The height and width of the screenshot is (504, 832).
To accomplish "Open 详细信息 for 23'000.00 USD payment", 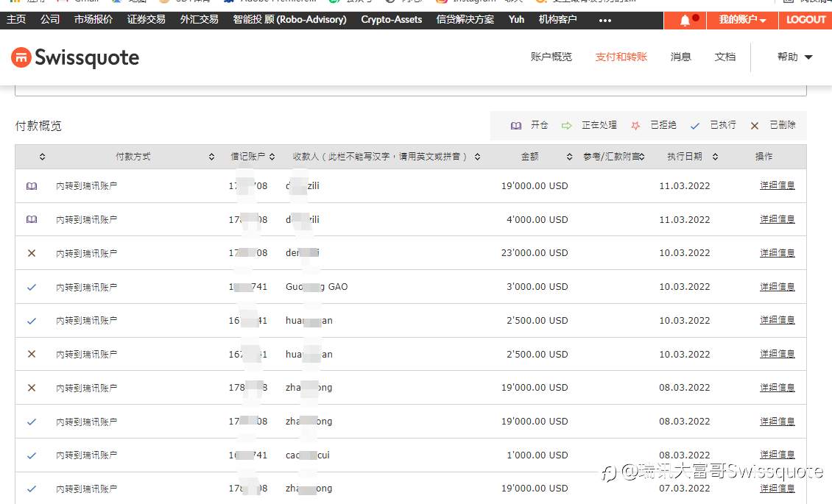I will pyautogui.click(x=778, y=253).
